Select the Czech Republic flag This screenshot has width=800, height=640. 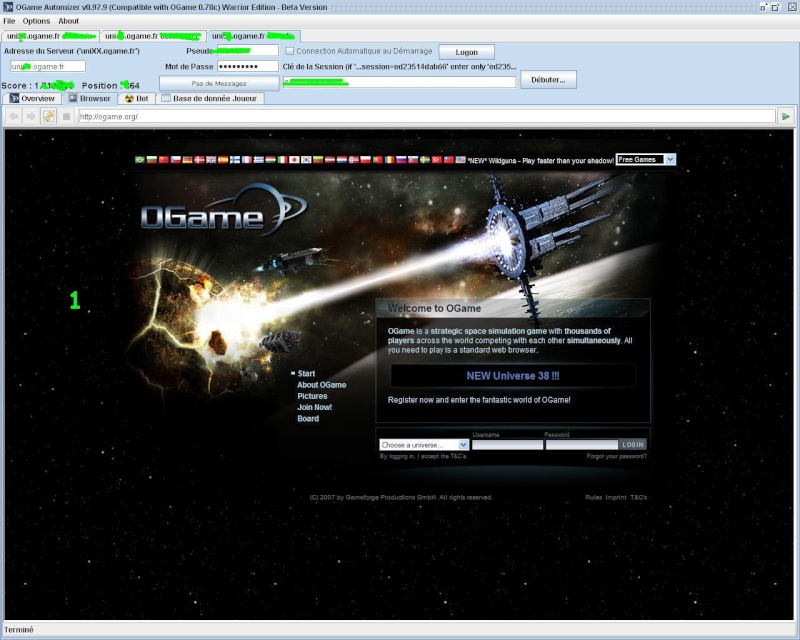(176, 160)
